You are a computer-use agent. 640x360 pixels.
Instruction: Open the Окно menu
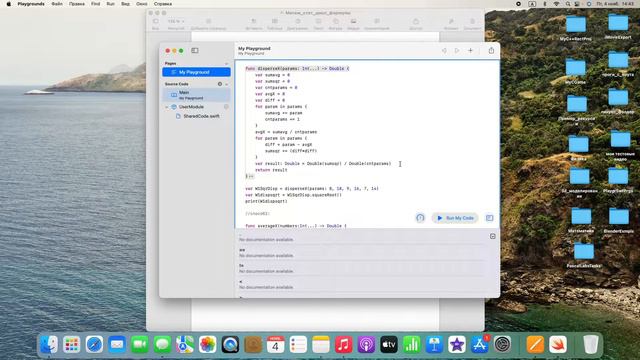pyautogui.click(x=142, y=4)
